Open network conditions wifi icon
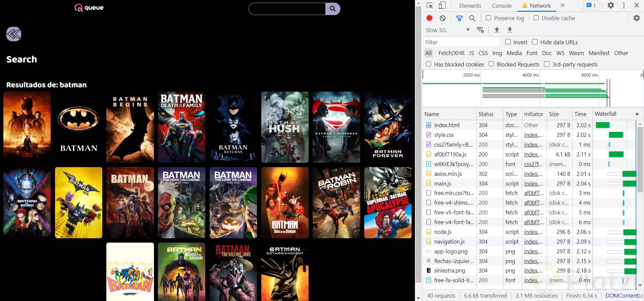 point(480,30)
